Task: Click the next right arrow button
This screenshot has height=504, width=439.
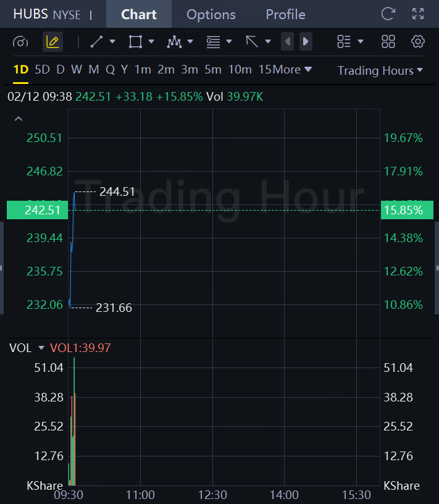Action: (x=306, y=41)
